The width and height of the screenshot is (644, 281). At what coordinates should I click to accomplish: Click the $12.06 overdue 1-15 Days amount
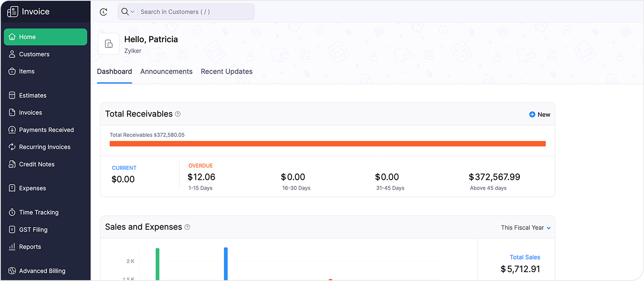[201, 177]
